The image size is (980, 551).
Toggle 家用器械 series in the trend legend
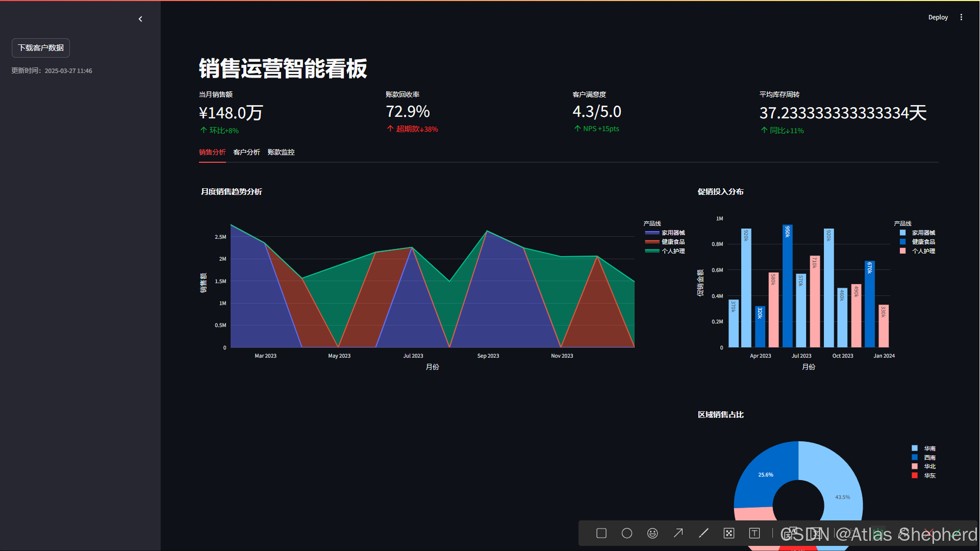pos(672,233)
